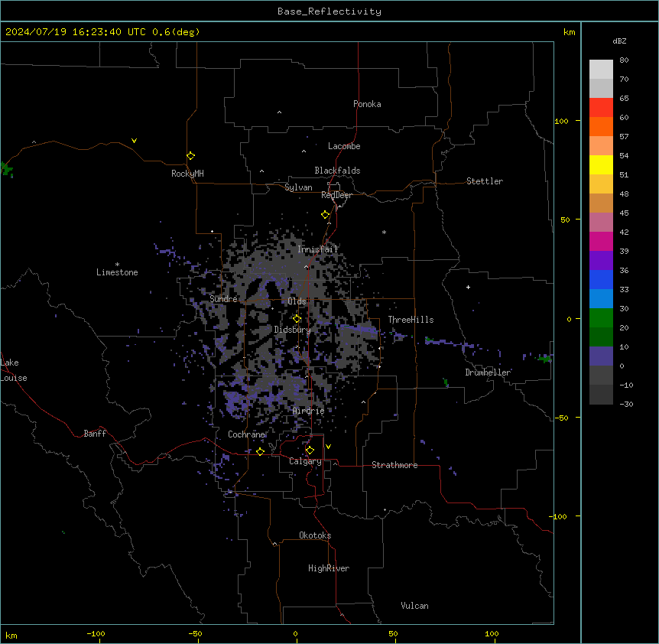The width and height of the screenshot is (659, 644).
Task: Click the yellow V marker east of Calgary
Action: (x=328, y=447)
